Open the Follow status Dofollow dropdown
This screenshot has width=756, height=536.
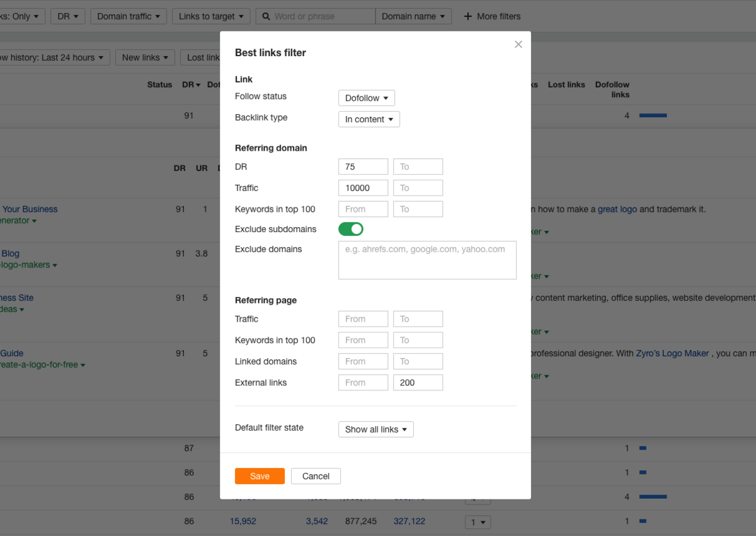point(367,98)
